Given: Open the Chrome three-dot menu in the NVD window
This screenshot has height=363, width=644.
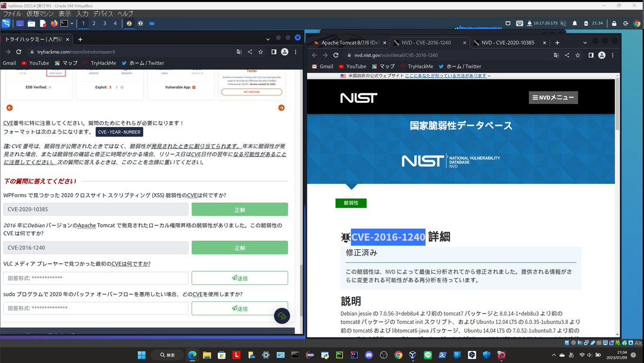Looking at the screenshot, I should pyautogui.click(x=612, y=55).
